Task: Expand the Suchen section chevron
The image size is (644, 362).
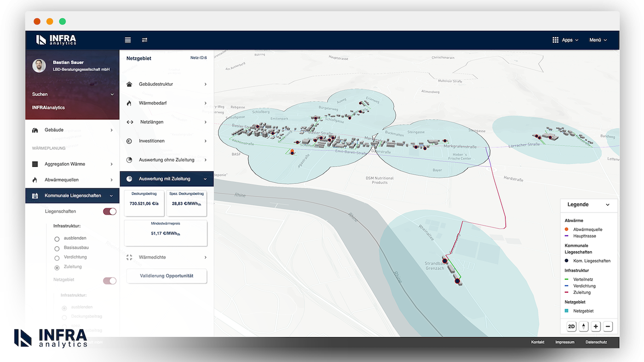Action: pos(112,94)
